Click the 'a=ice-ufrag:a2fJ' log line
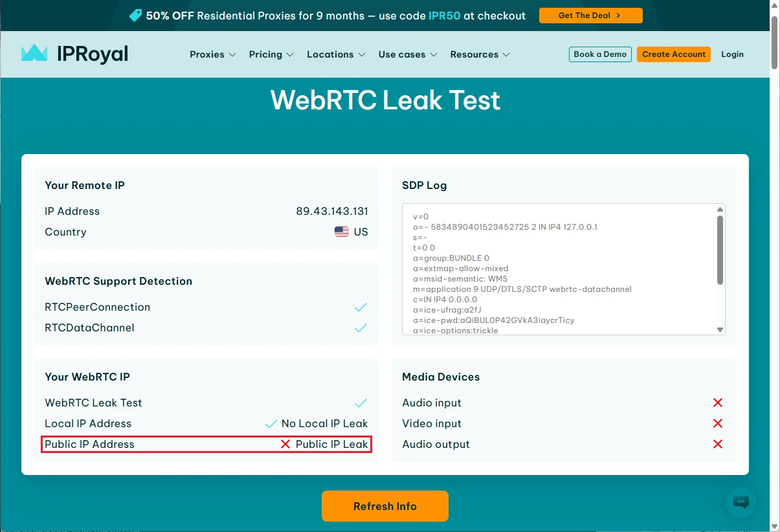 [x=447, y=309]
